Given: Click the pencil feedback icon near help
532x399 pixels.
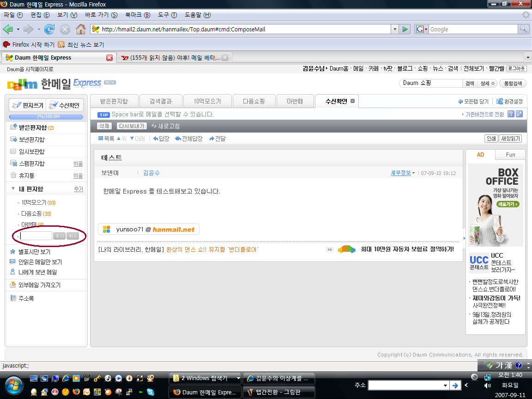Looking at the screenshot, I should [x=519, y=114].
